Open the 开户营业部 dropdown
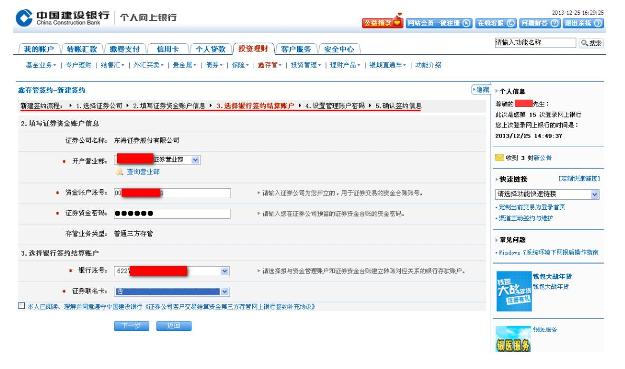Viewport: 625px width, 369px height. click(x=195, y=160)
